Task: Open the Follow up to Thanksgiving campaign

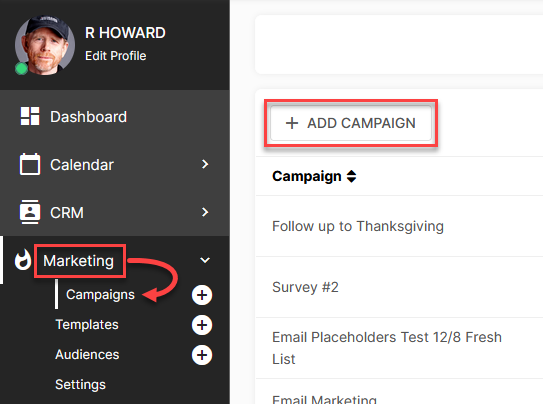Action: pyautogui.click(x=358, y=226)
